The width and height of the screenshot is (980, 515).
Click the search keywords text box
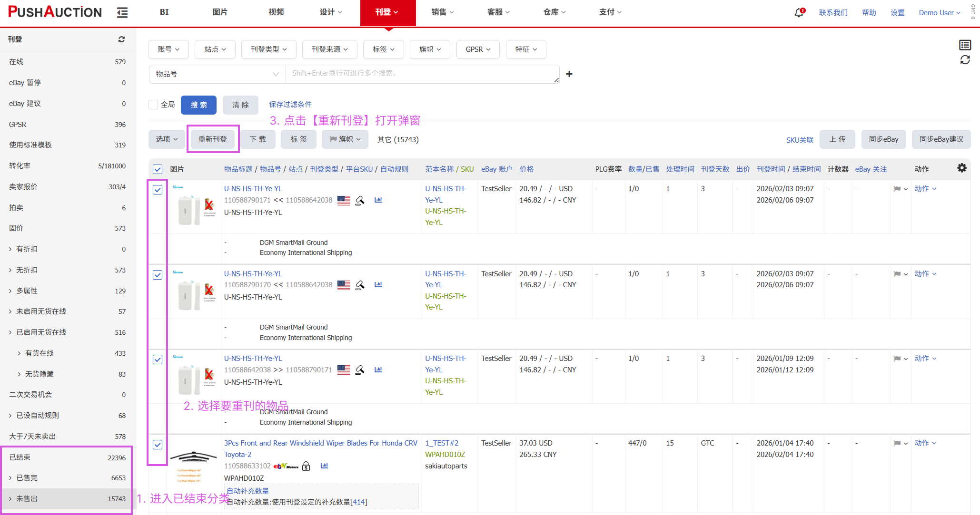coord(422,74)
